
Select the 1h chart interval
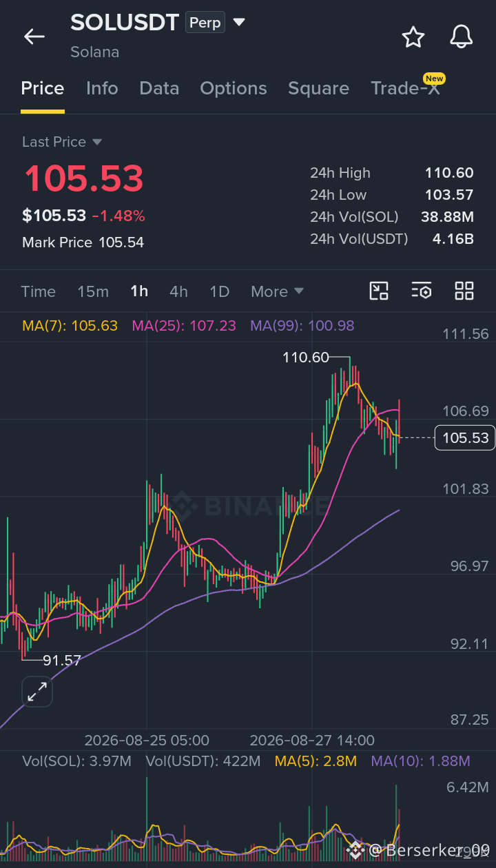pos(139,291)
